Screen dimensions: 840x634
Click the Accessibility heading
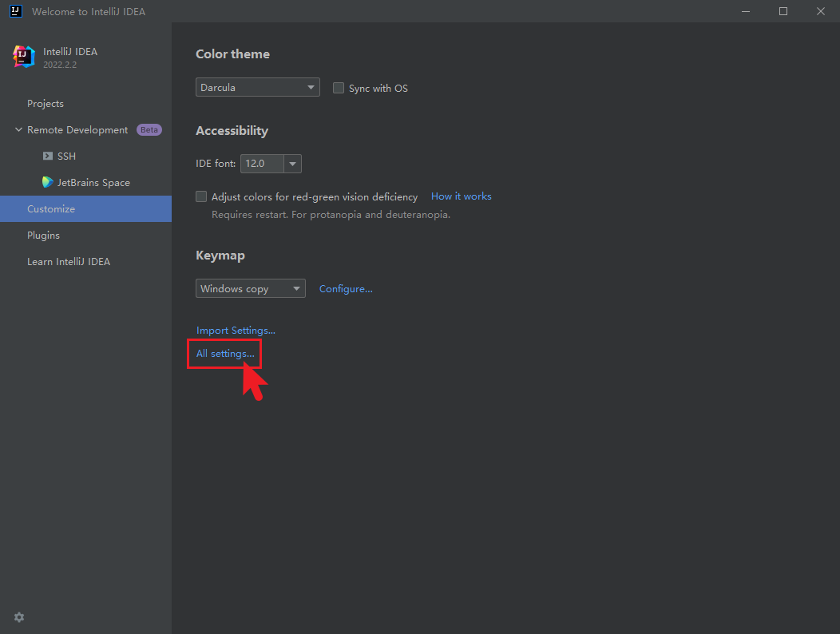point(232,131)
